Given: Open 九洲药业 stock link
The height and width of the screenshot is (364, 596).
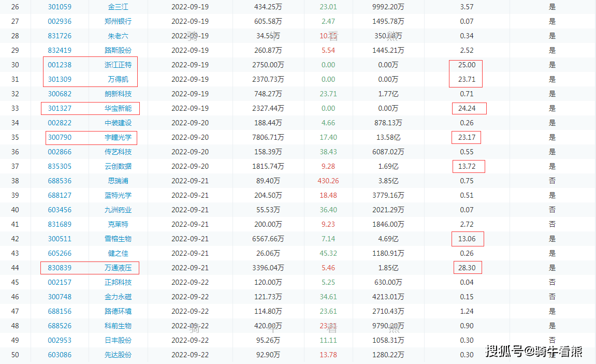Looking at the screenshot, I should pyautogui.click(x=118, y=210).
